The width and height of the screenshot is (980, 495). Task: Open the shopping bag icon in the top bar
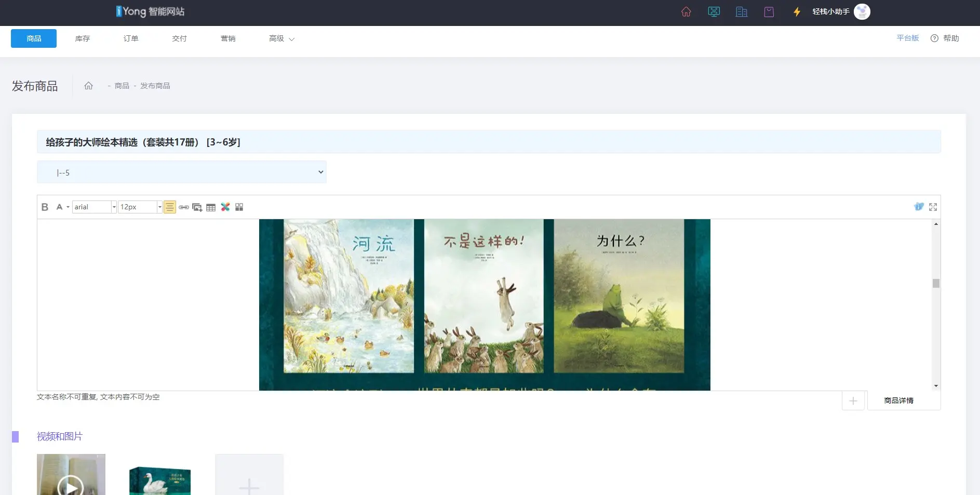769,12
